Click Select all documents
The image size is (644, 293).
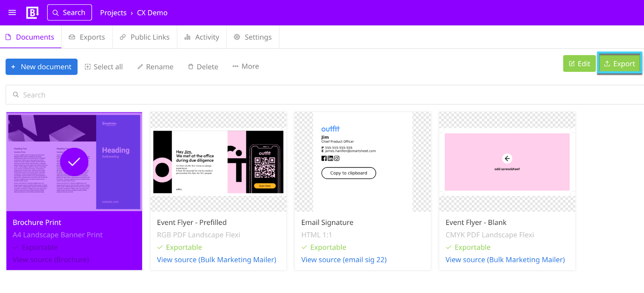point(104,67)
